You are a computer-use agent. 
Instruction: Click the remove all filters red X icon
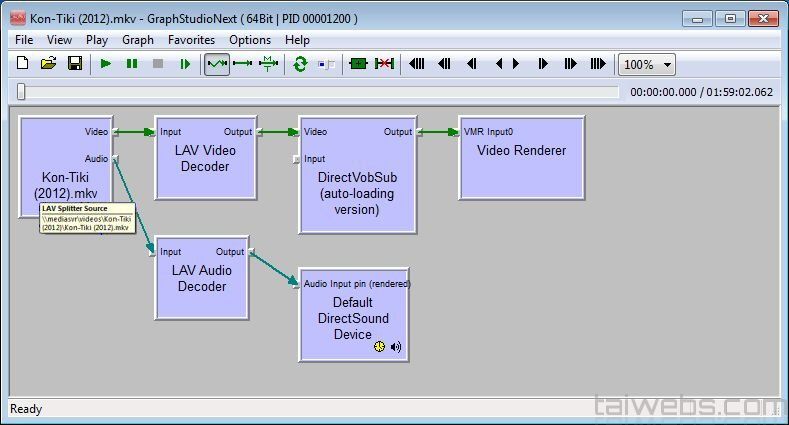click(x=384, y=64)
